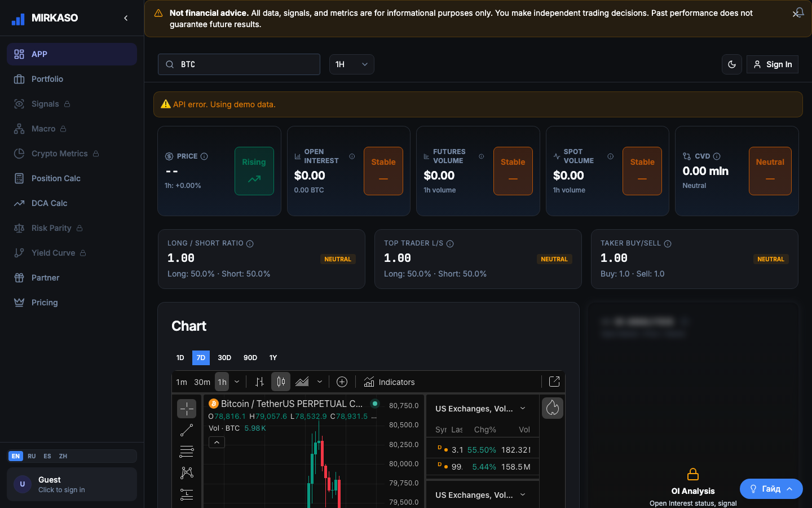Screen dimensions: 812x508
Task: Set the chart interval to 1h
Action: pyautogui.click(x=222, y=382)
